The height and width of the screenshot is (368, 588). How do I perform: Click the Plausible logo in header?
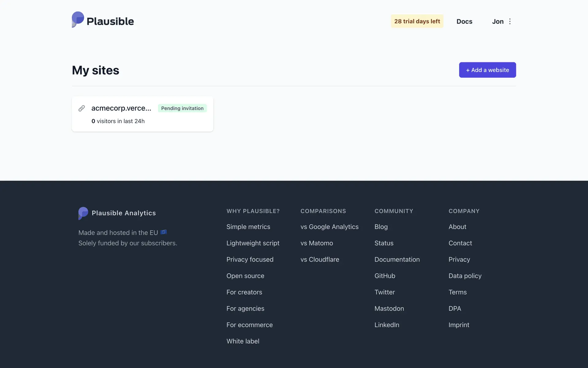tap(103, 21)
